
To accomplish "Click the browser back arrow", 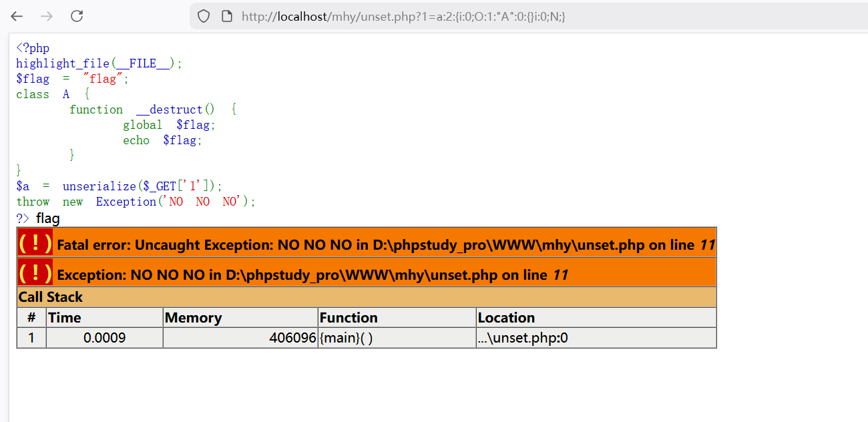I will [x=17, y=16].
